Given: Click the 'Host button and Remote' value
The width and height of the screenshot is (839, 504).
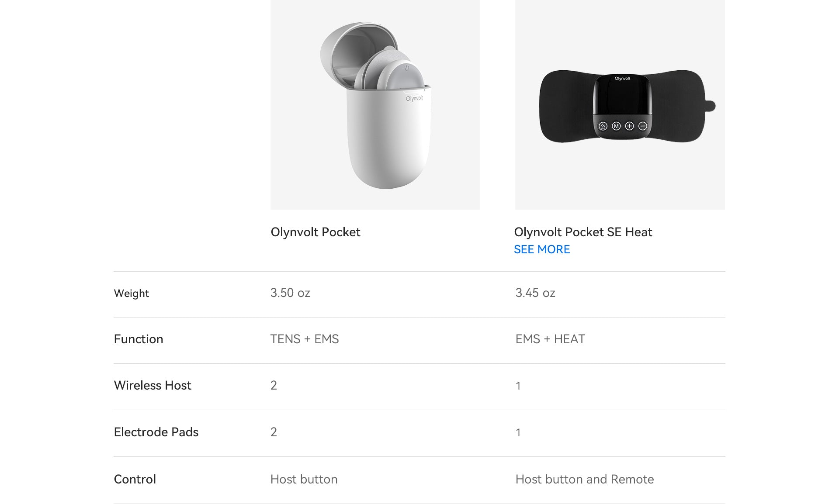Looking at the screenshot, I should [x=585, y=479].
